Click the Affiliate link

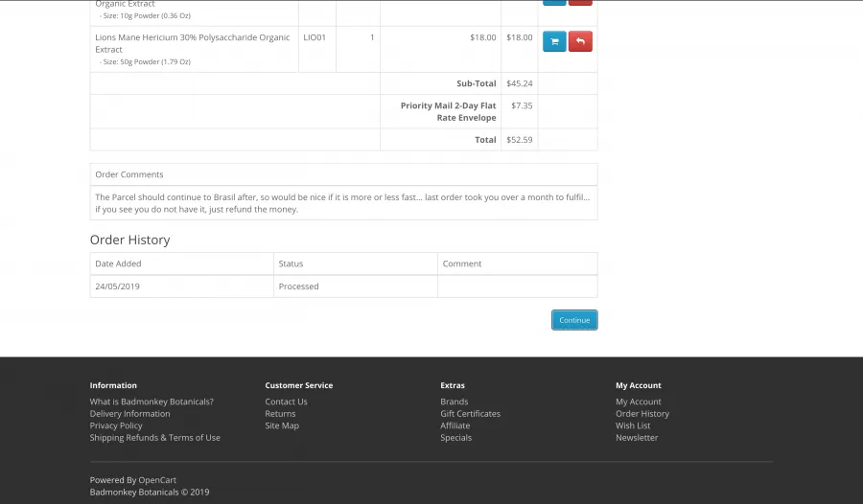pos(455,425)
